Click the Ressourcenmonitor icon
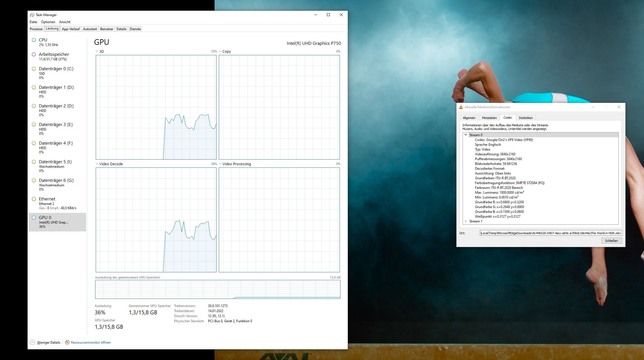The height and width of the screenshot is (360, 644). 67,343
